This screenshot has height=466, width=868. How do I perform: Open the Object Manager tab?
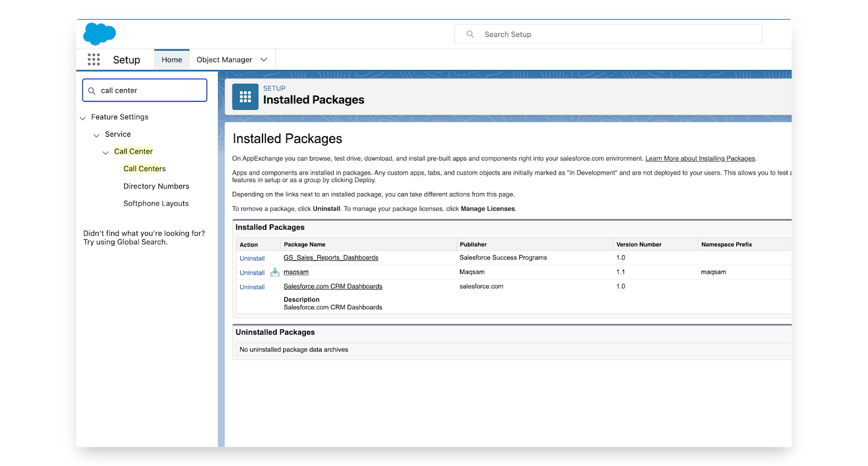(x=224, y=60)
